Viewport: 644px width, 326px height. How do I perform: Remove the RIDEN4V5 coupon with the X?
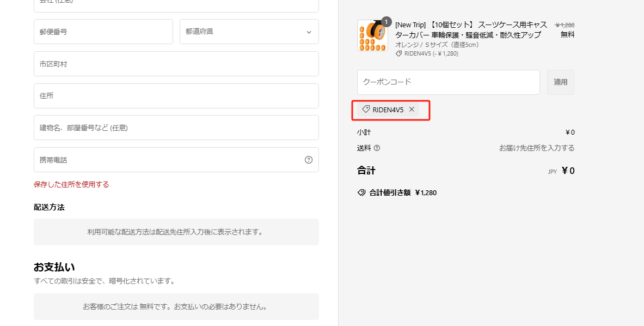pyautogui.click(x=412, y=110)
